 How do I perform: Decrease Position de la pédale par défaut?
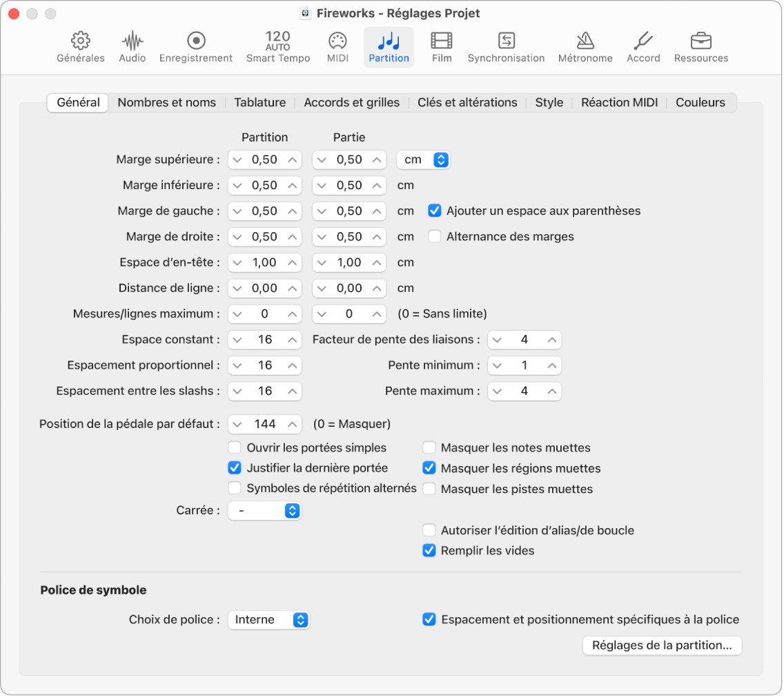[x=237, y=425]
